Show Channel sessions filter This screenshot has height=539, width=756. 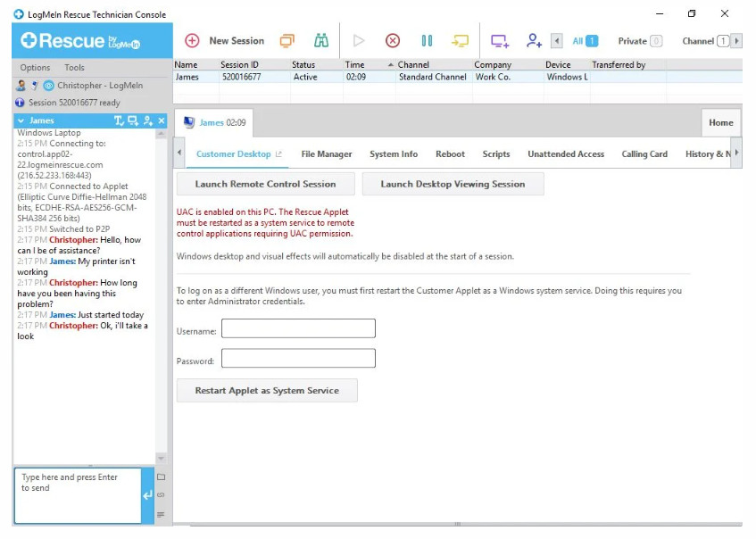[x=705, y=41]
